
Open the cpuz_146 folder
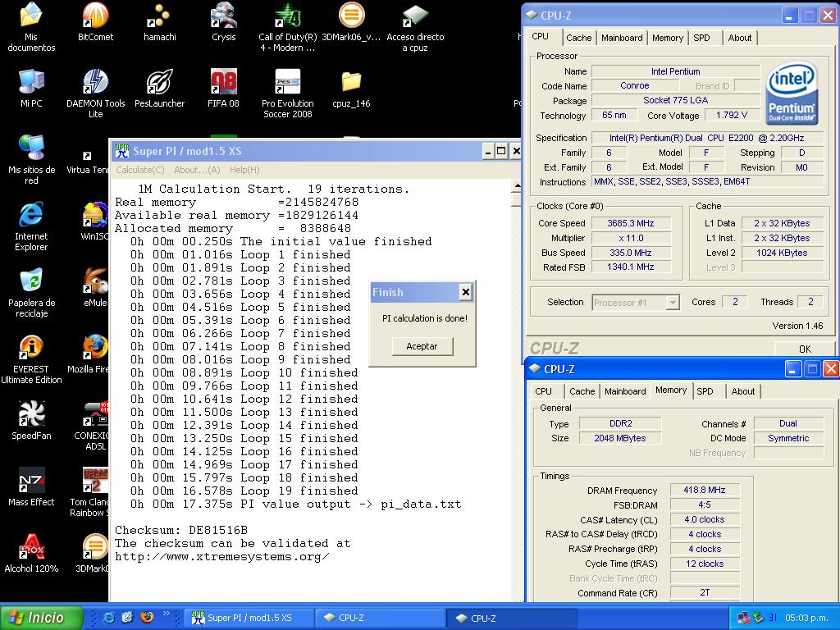click(x=351, y=89)
